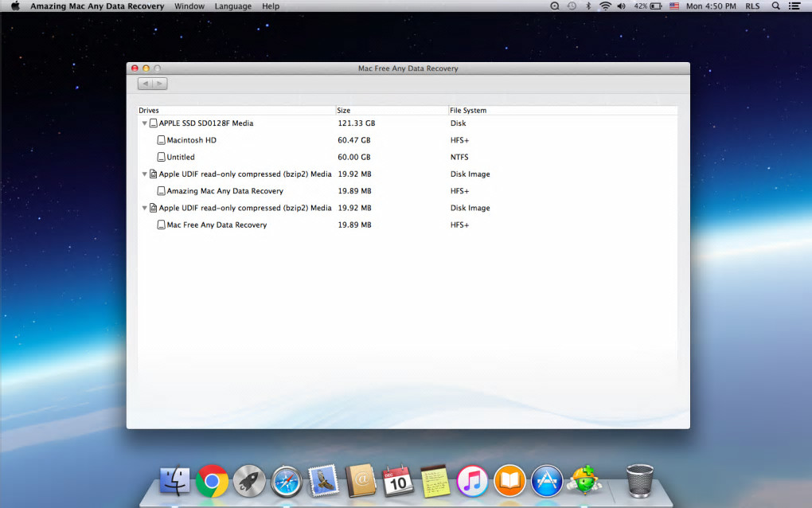812x508 pixels.
Task: Collapse the first Apple UDIF Media entry
Action: click(144, 174)
